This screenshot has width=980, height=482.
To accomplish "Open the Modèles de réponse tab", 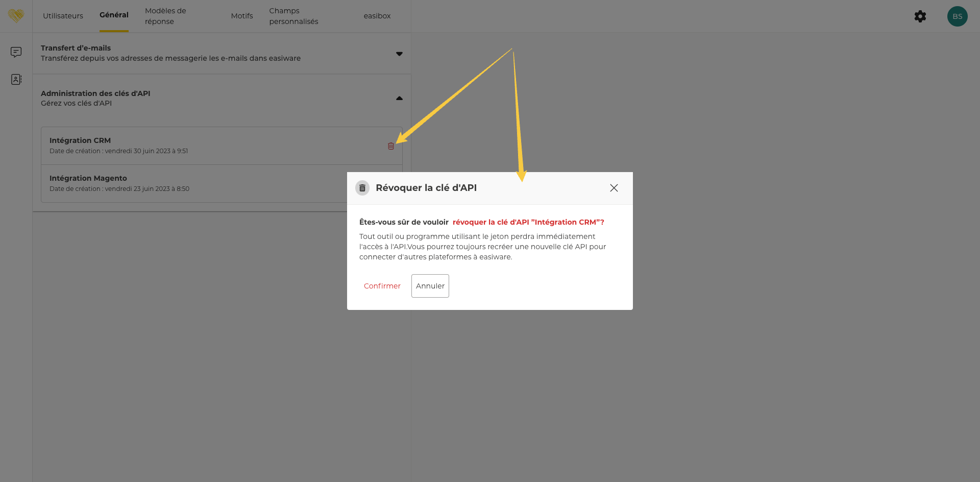I will pyautogui.click(x=165, y=16).
